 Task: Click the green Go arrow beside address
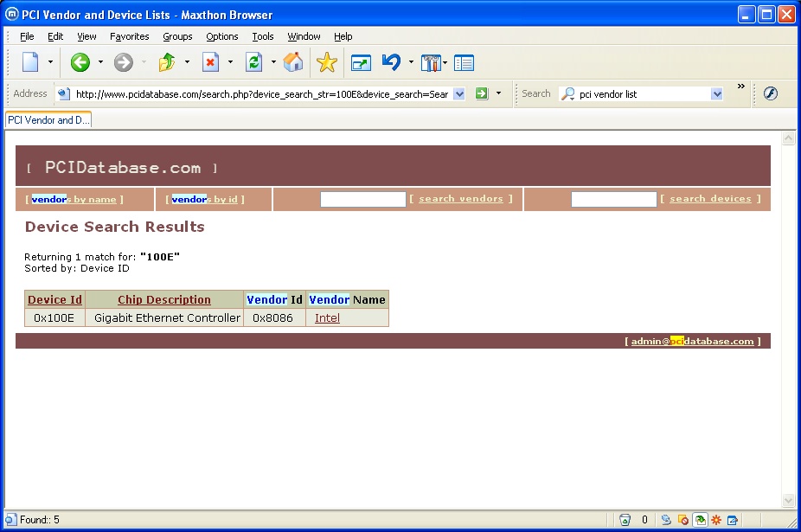point(482,93)
